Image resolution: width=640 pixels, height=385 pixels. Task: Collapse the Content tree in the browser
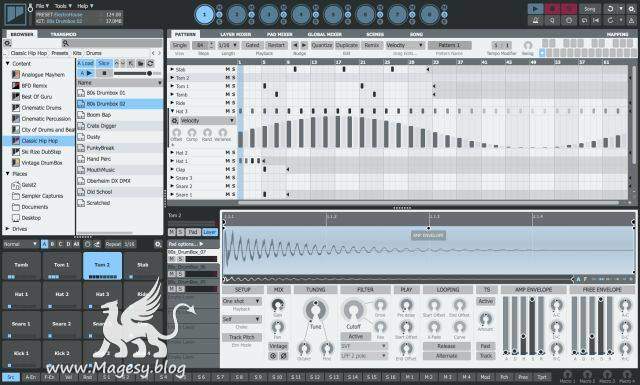[x=8, y=64]
